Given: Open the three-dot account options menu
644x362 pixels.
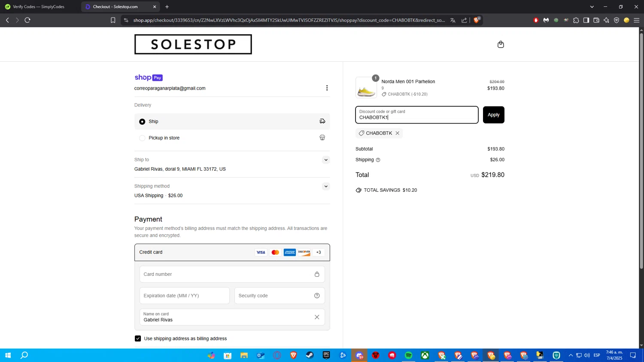Looking at the screenshot, I should pyautogui.click(x=327, y=88).
